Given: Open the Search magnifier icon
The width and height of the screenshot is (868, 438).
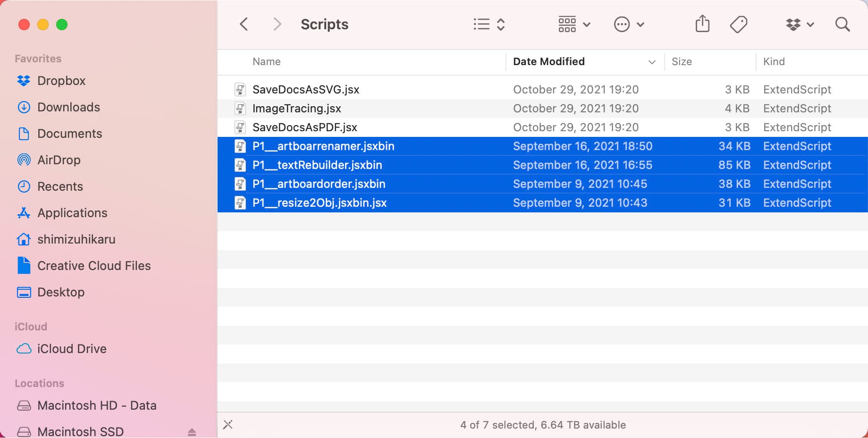Looking at the screenshot, I should [842, 24].
